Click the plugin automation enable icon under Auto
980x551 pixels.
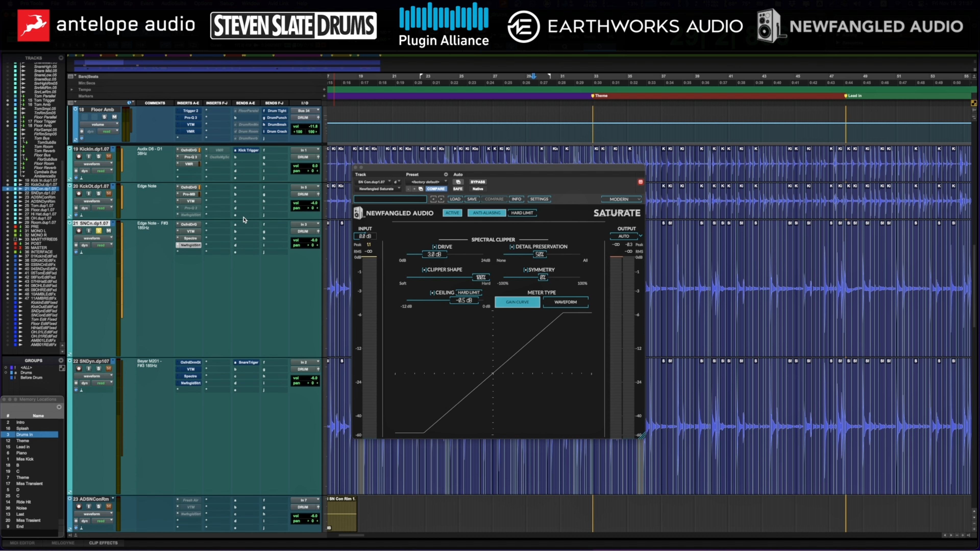(458, 182)
